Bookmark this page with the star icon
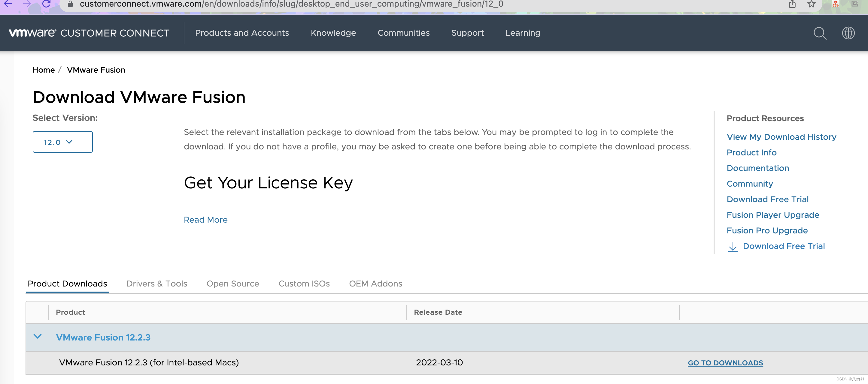The height and width of the screenshot is (384, 868). click(x=812, y=4)
